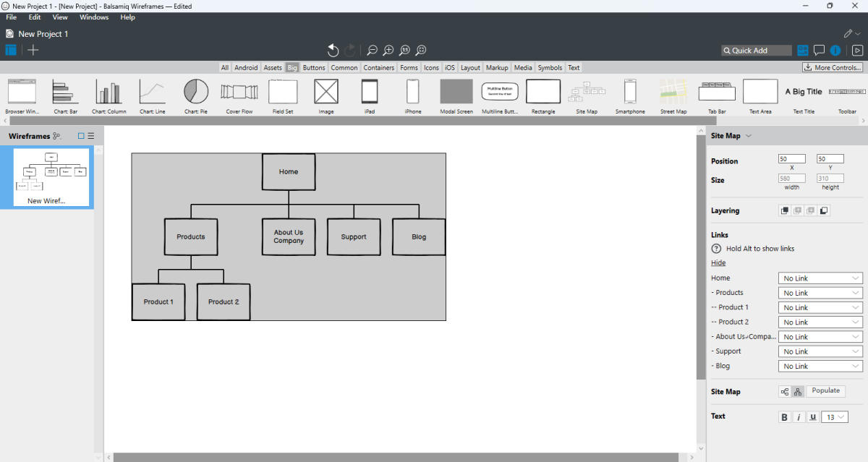
Task: Open the pencil edit menu top right
Action: point(852,33)
